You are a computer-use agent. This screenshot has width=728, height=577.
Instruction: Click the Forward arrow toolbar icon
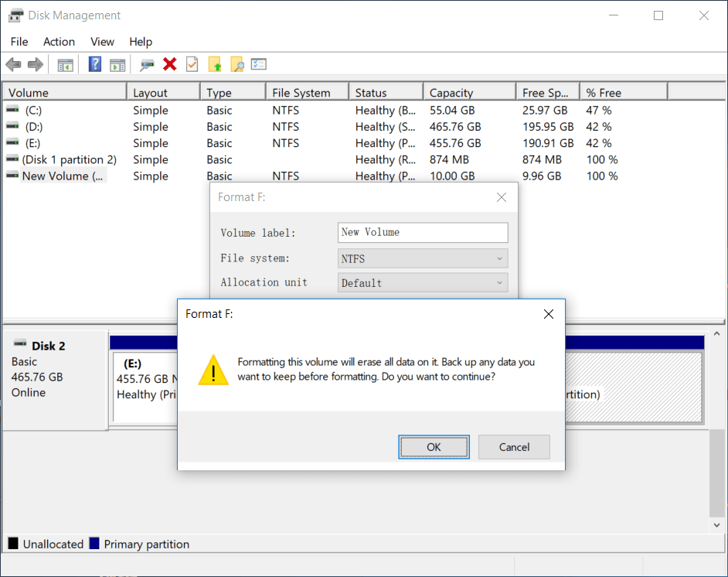pos(35,64)
